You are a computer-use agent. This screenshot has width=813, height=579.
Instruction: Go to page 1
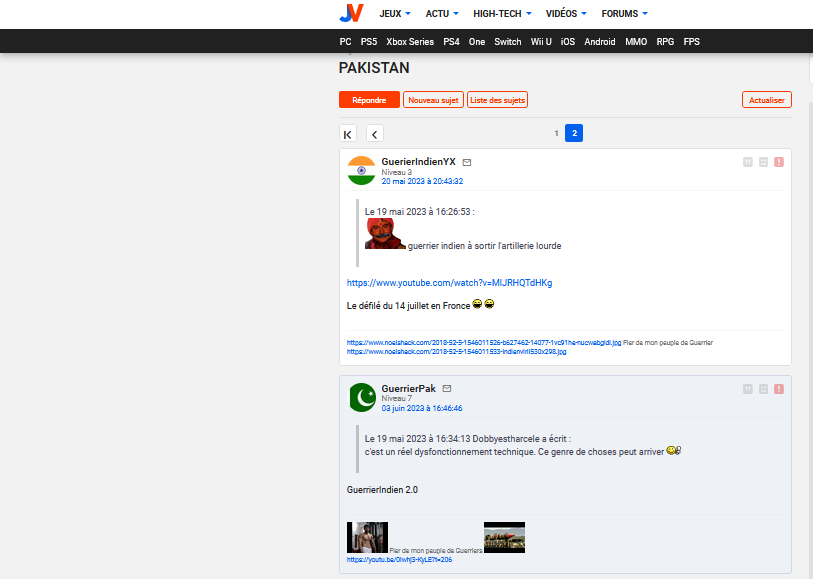tap(556, 133)
